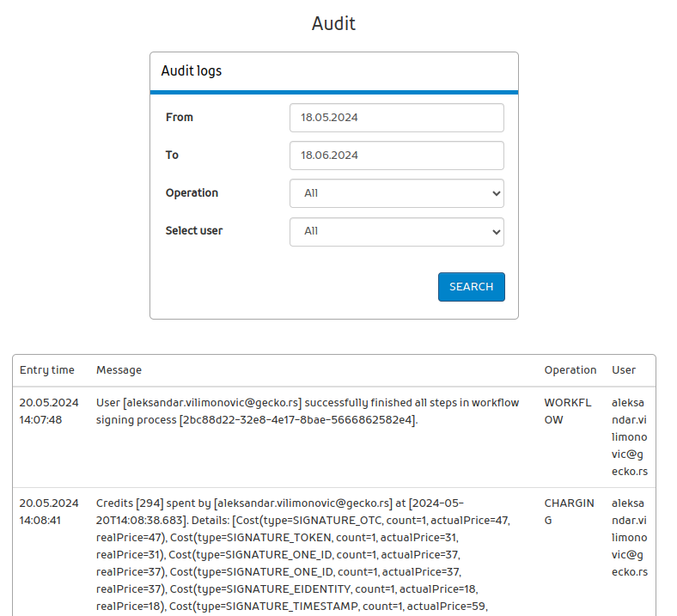Expand the Select user dropdown

coord(396,231)
